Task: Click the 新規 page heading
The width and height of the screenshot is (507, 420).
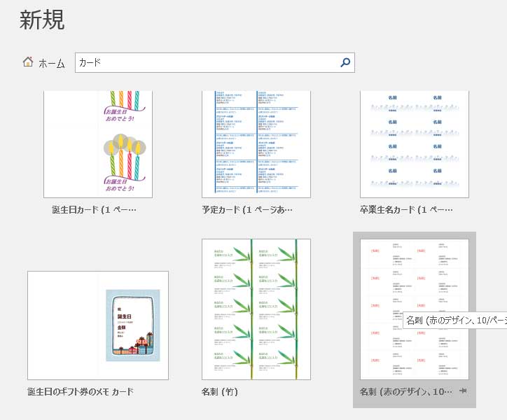Action: click(42, 20)
